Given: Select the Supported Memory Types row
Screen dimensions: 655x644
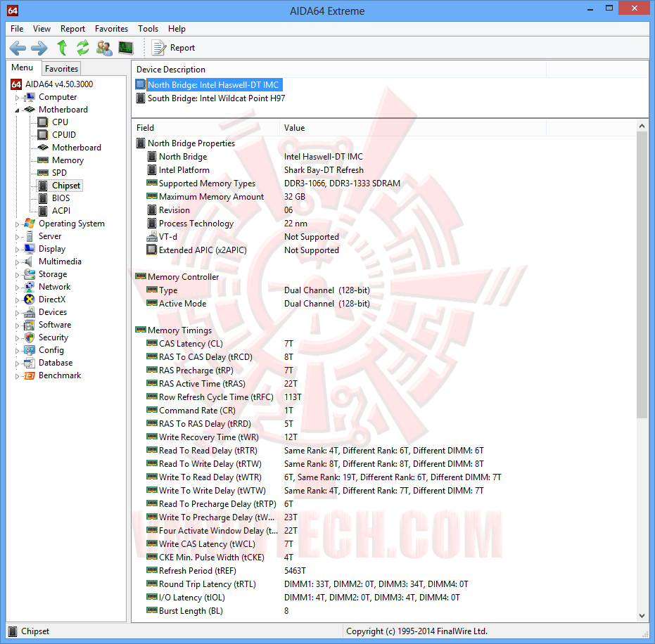Looking at the screenshot, I should tap(384, 183).
